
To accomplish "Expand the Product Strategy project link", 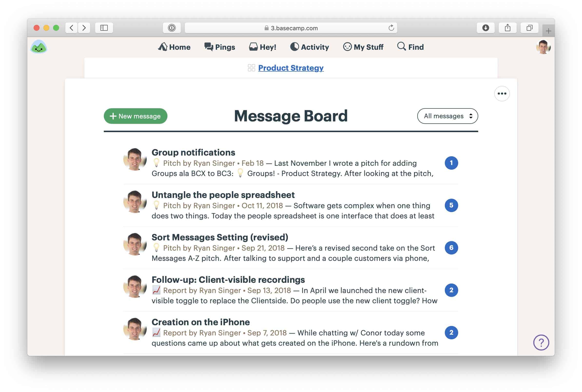I will [291, 68].
